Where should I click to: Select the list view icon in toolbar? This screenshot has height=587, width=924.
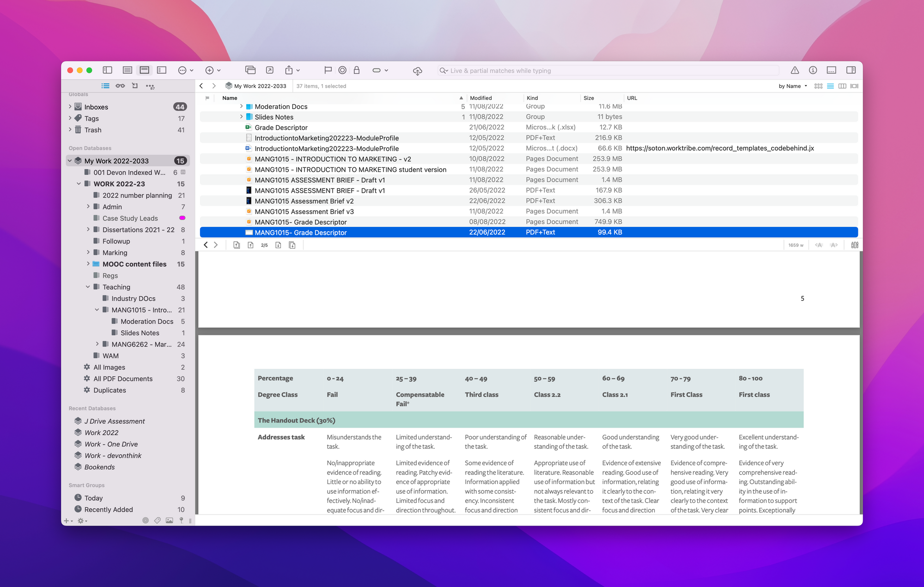(830, 86)
